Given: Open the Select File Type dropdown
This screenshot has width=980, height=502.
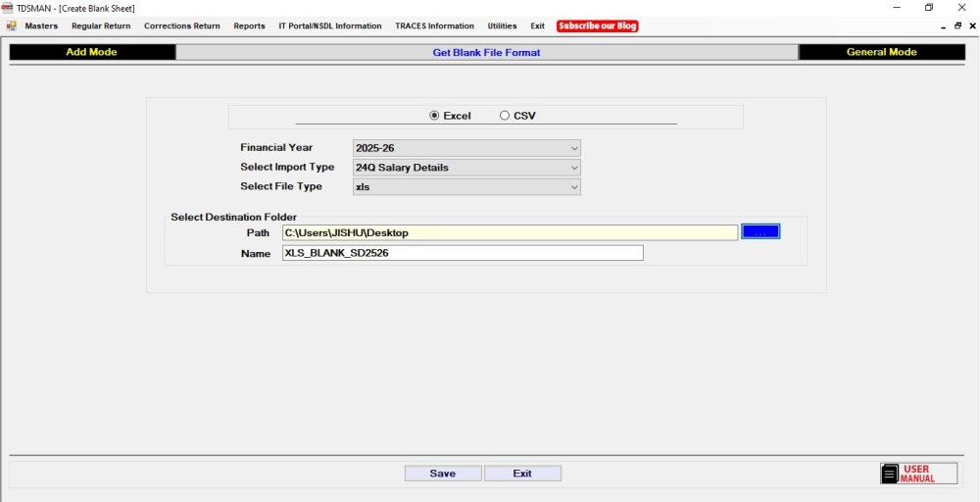Looking at the screenshot, I should tap(466, 187).
